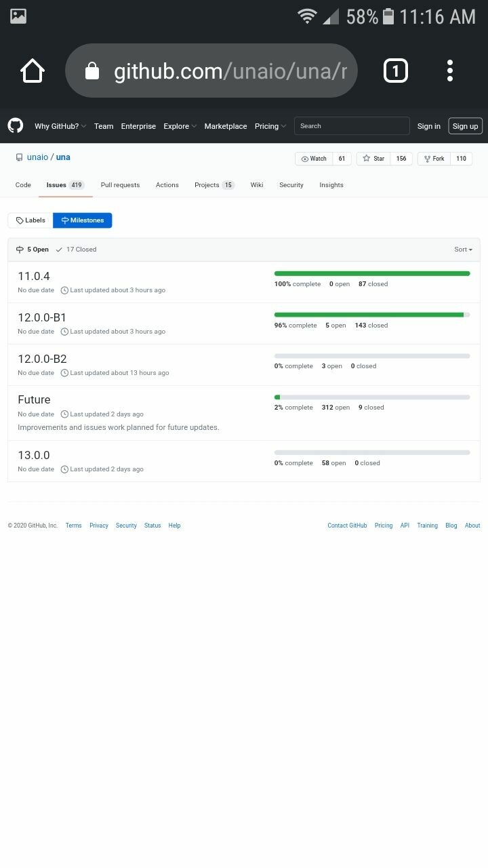488x868 pixels.
Task: Open the Projects tab
Action: click(x=214, y=185)
